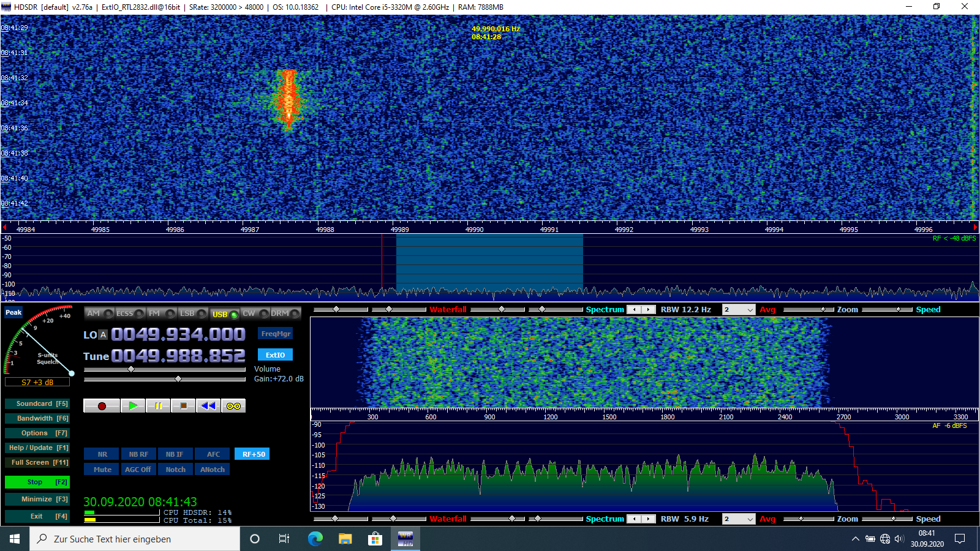Open Task View in the taskbar
Image resolution: width=980 pixels, height=551 pixels.
coord(284,539)
